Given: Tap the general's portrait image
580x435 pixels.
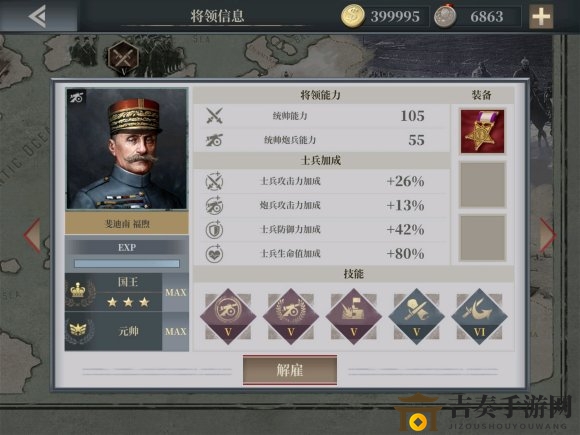Looking at the screenshot, I should pyautogui.click(x=127, y=149).
